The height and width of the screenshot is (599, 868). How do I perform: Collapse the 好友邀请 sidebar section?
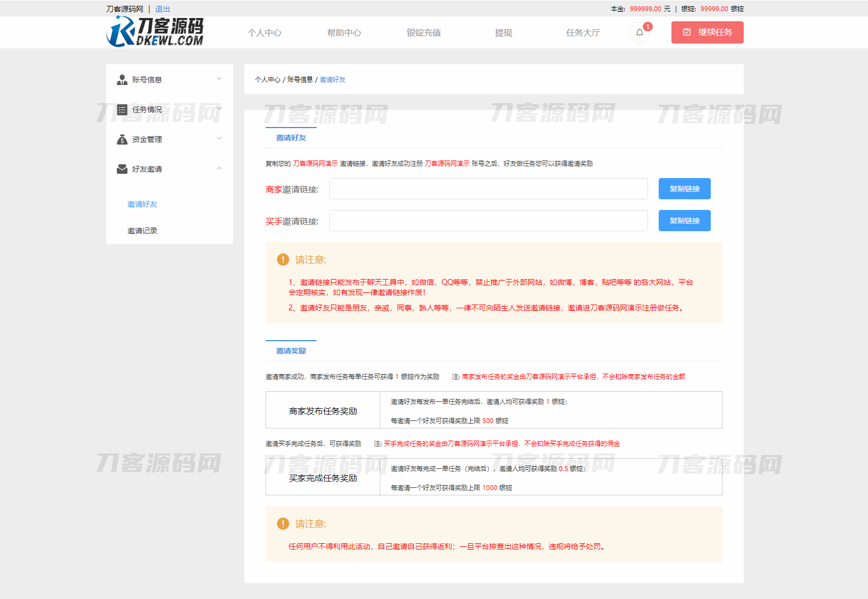219,168
